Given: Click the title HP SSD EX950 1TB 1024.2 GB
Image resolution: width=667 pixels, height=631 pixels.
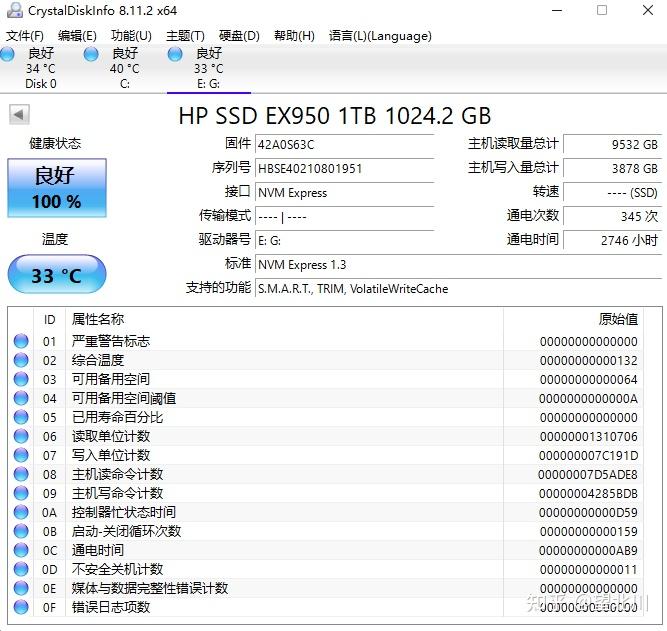Looking at the screenshot, I should [334, 116].
